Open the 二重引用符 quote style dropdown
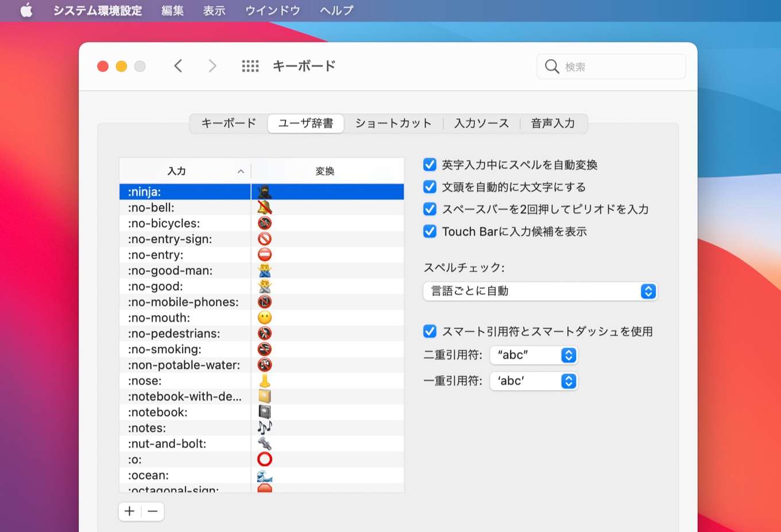The height and width of the screenshot is (532, 781). tap(533, 355)
